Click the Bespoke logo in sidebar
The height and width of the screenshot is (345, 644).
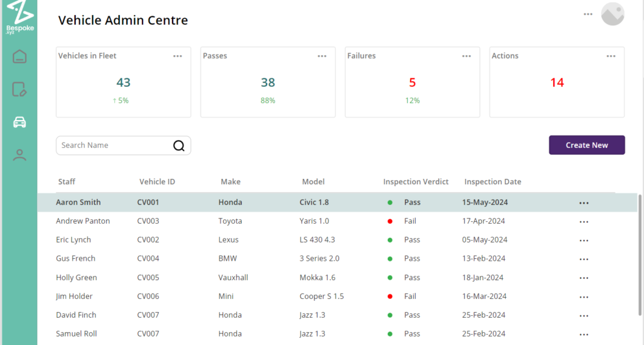click(x=19, y=17)
